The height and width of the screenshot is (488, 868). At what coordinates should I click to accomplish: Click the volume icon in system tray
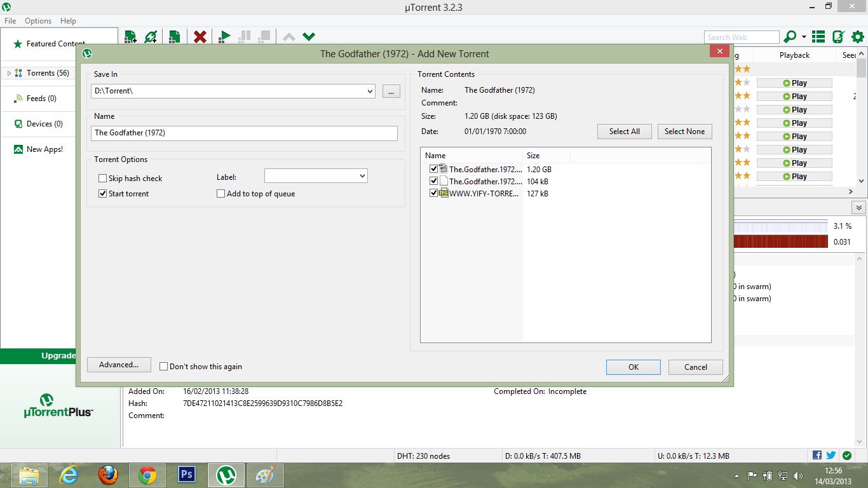coord(799,475)
